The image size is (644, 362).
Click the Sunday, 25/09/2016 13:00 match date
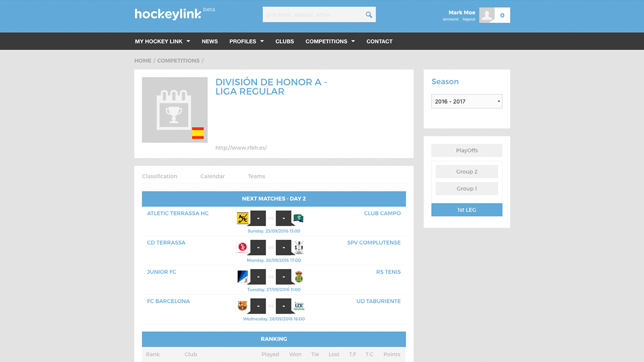(274, 231)
